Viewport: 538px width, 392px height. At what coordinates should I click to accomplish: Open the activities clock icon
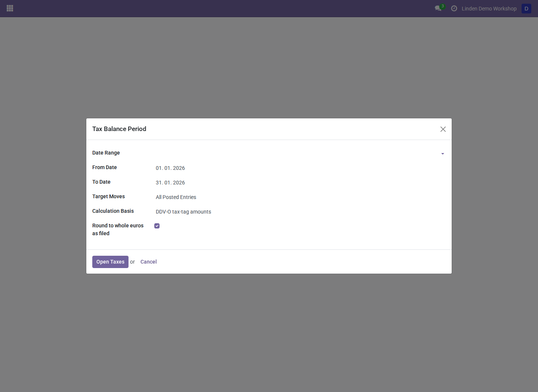click(x=454, y=8)
